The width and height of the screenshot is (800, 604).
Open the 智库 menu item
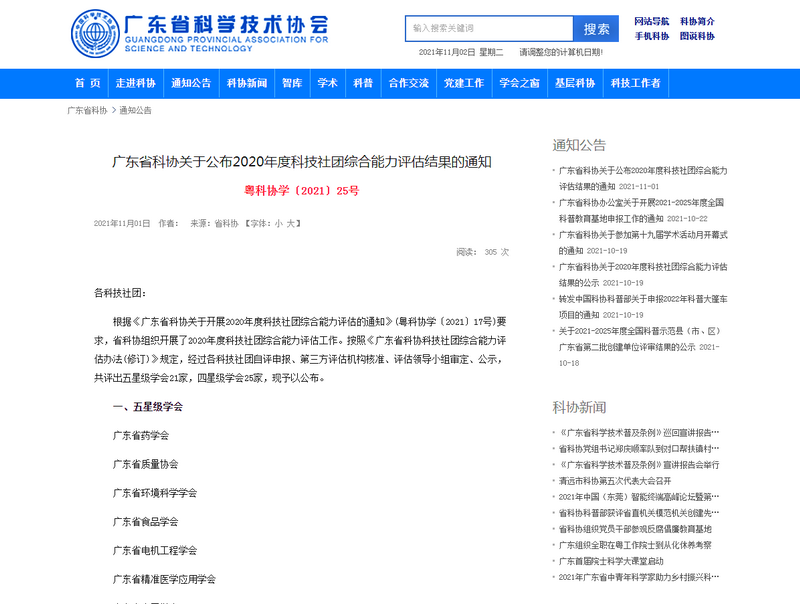point(292,83)
